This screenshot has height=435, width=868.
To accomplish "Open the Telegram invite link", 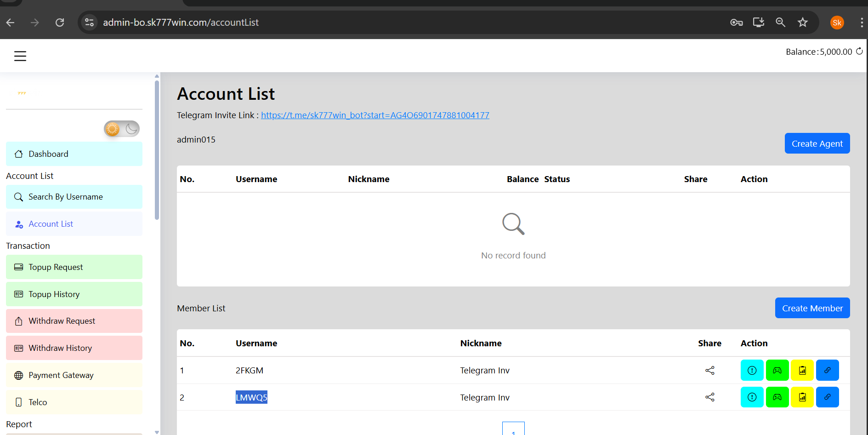I will point(375,115).
